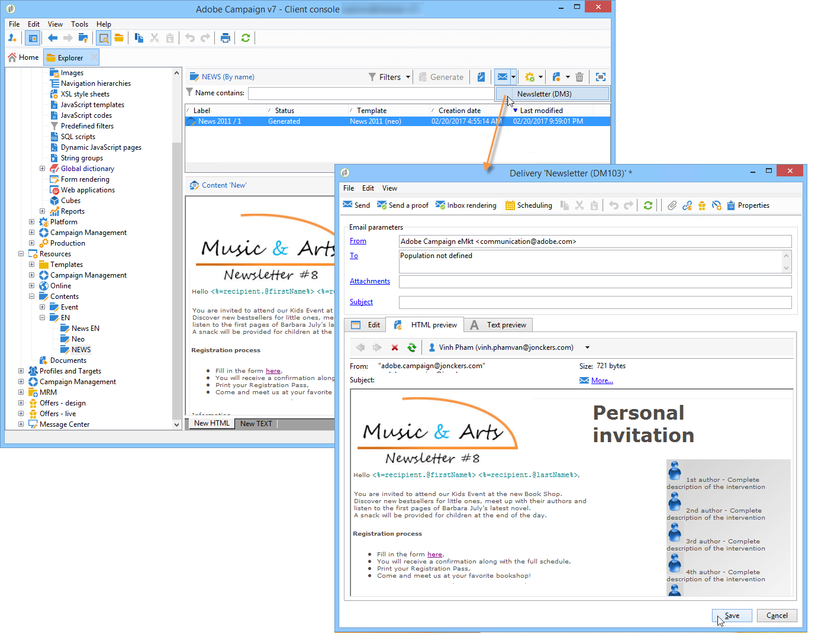The height and width of the screenshot is (644, 818).
Task: Click the back arrow in main toolbar
Action: [x=53, y=38]
